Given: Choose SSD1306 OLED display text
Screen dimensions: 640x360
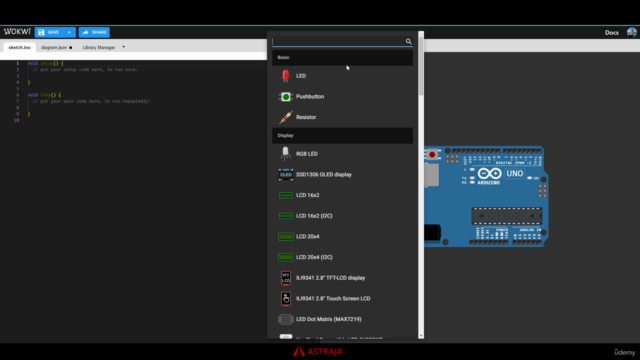Looking at the screenshot, I should click(x=324, y=175).
